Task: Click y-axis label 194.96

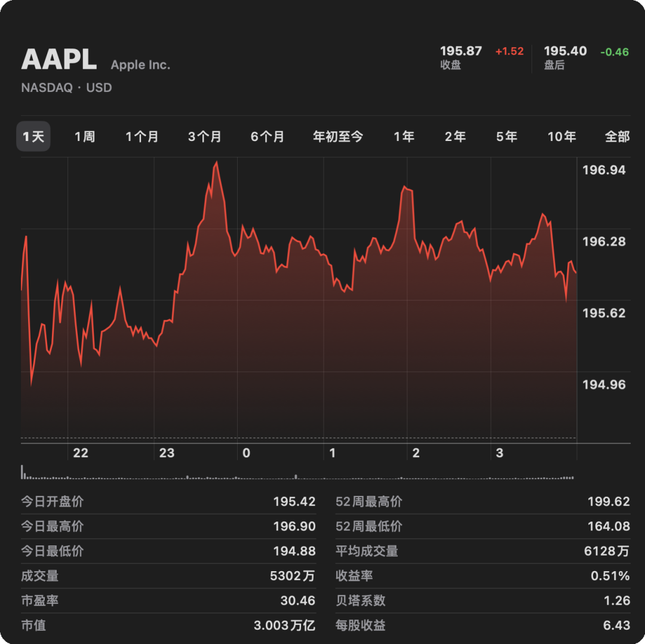Action: 604,385
